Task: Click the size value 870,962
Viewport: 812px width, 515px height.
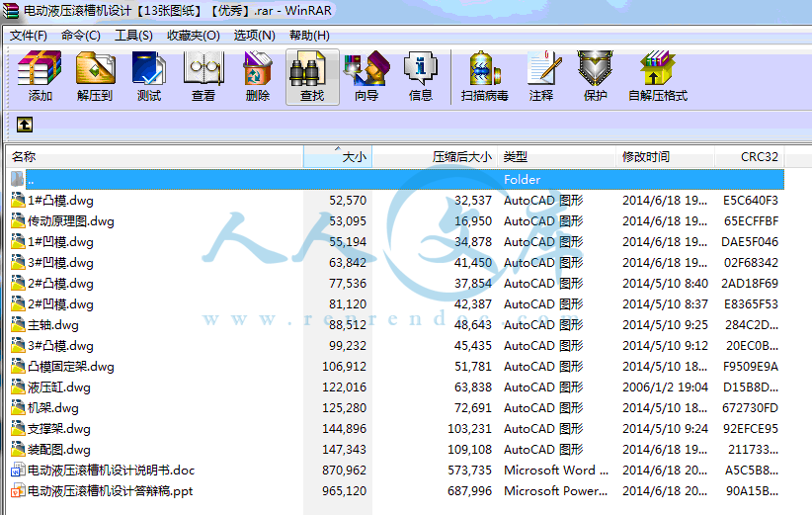Action: pos(345,470)
